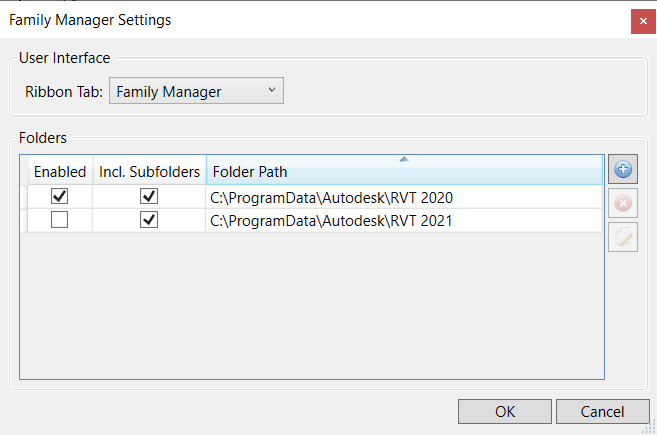Screen dimensions: 657x435
Task: Click the dialog resize grip corner
Action: pyautogui.click(x=649, y=427)
